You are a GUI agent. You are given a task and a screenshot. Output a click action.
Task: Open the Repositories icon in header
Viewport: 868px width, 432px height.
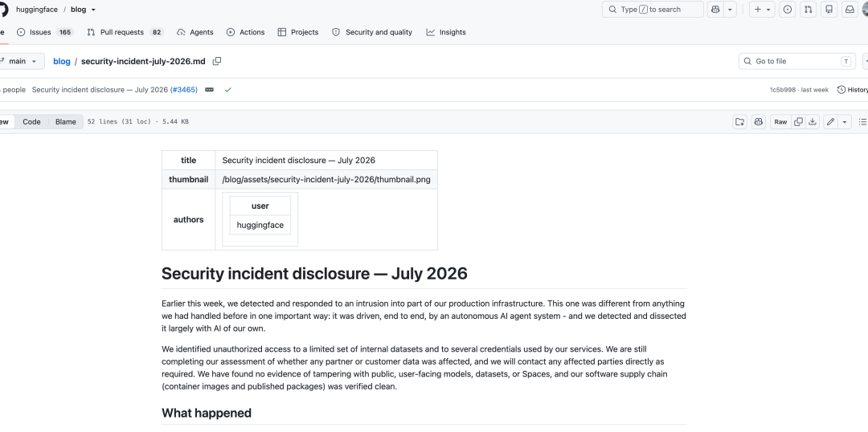(x=829, y=10)
